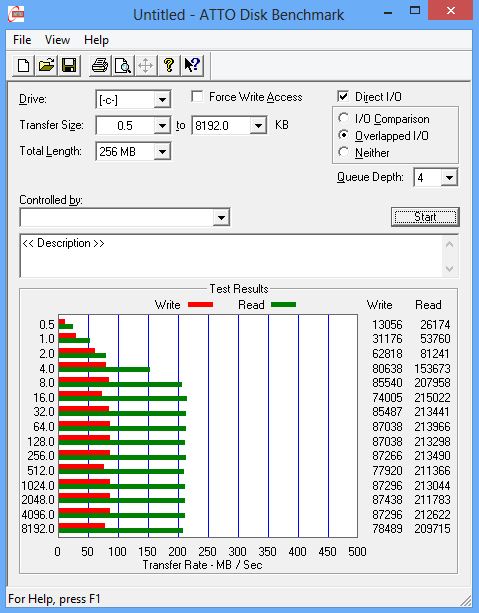Click the Start button
Viewport: 479px width, 613px height.
(425, 217)
